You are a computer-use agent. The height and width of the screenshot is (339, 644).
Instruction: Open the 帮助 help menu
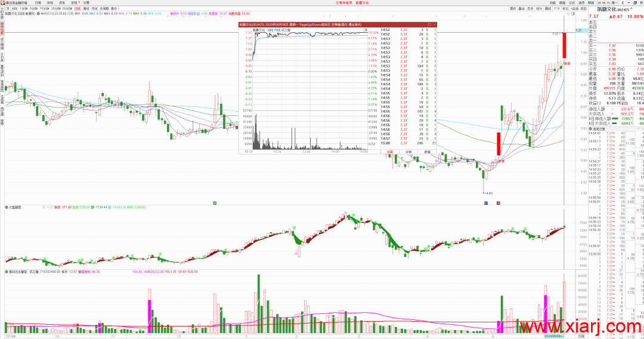click(x=590, y=2)
